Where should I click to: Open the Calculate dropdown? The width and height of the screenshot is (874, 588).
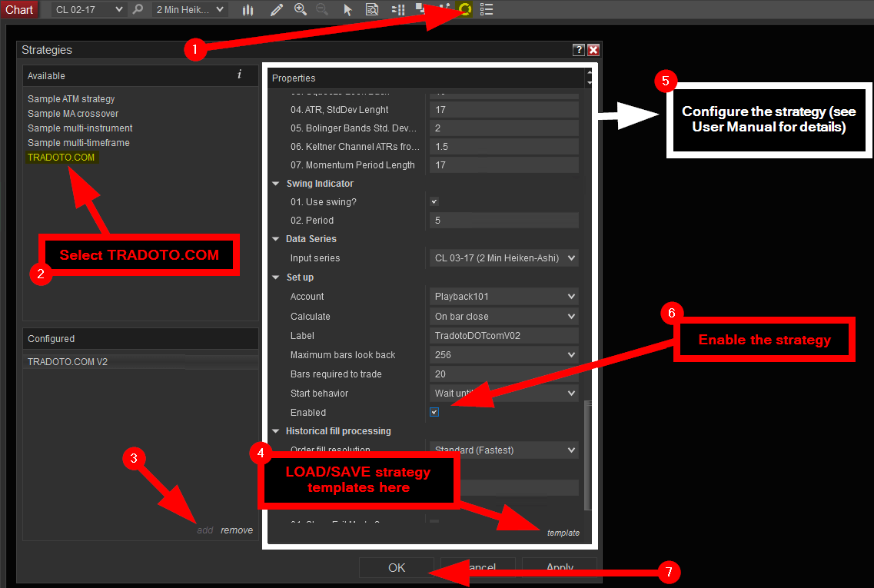click(x=503, y=317)
